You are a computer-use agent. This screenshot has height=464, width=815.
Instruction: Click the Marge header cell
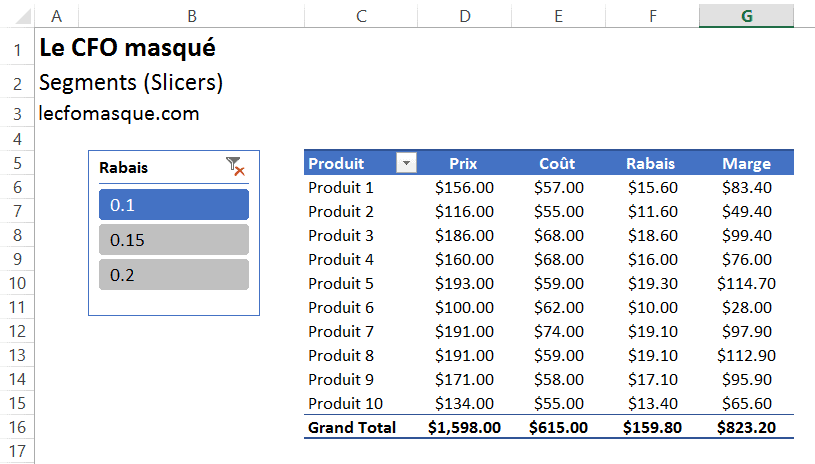coord(746,164)
